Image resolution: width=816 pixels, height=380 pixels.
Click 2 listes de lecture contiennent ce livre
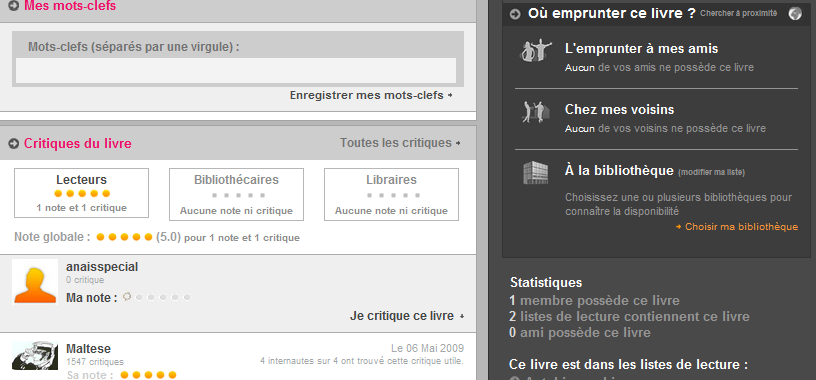[630, 316]
